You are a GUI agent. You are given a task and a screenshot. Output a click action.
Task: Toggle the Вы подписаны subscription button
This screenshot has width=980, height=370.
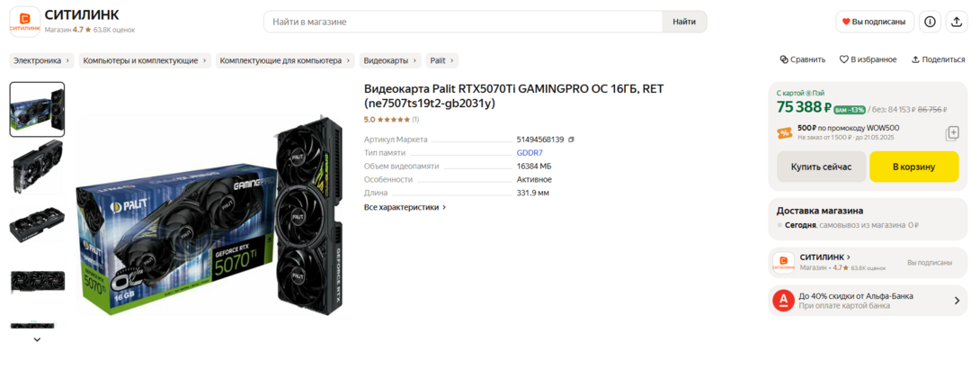tap(875, 22)
